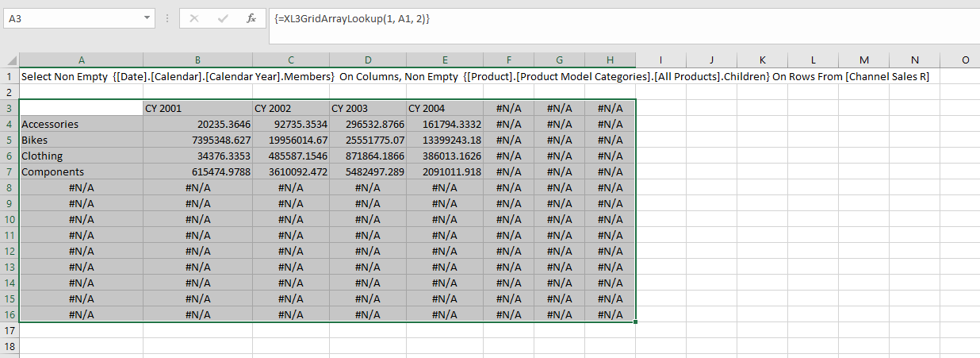The width and height of the screenshot is (980, 358).
Task: Select the Bikes row label cell
Action: point(81,141)
